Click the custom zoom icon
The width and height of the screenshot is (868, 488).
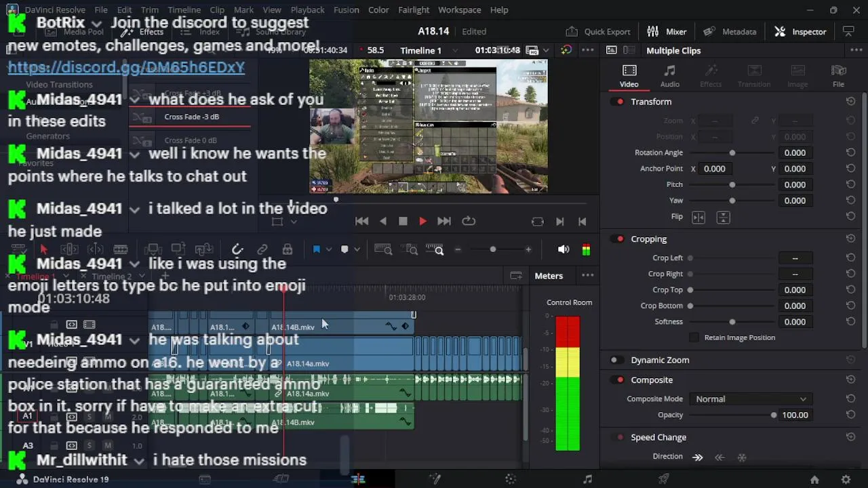[435, 250]
